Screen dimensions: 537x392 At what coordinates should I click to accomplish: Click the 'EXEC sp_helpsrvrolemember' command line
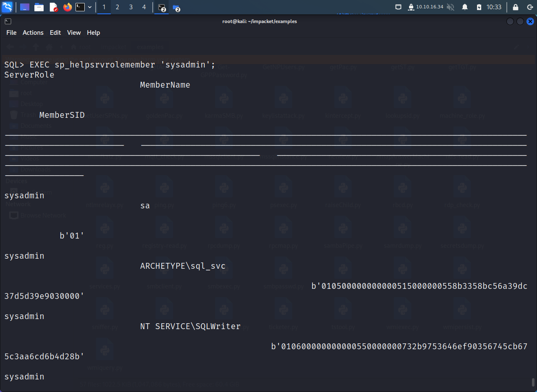coord(110,65)
